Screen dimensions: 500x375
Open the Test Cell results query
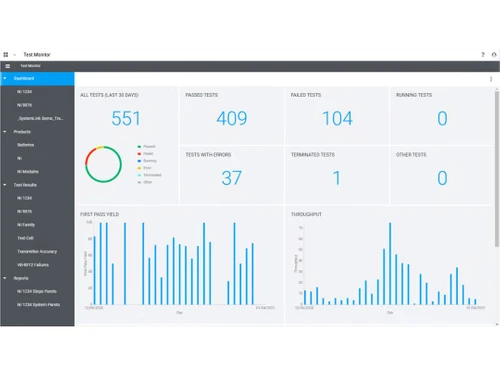click(x=25, y=238)
